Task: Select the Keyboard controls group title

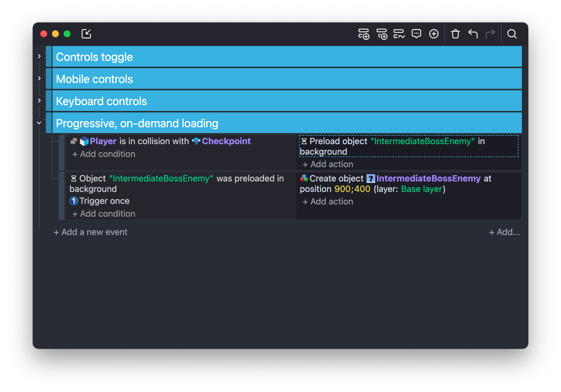Action: point(101,101)
